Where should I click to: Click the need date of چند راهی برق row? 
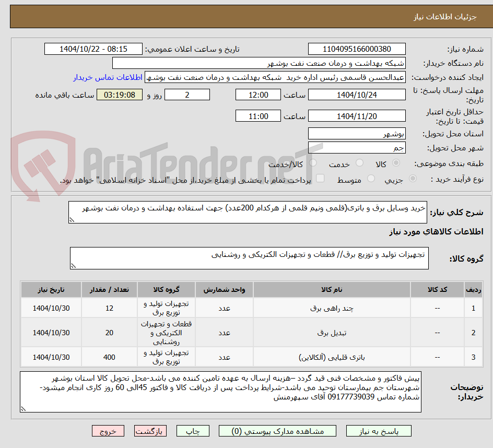click(51, 308)
